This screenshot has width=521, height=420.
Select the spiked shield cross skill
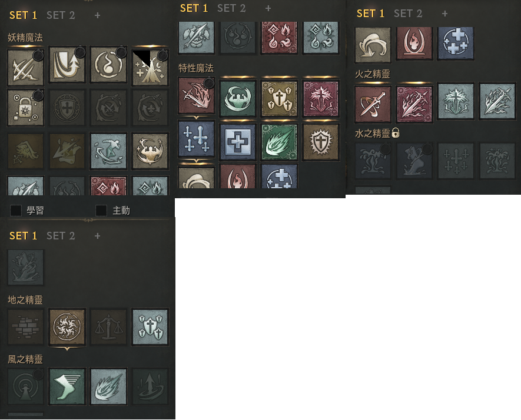tap(321, 142)
